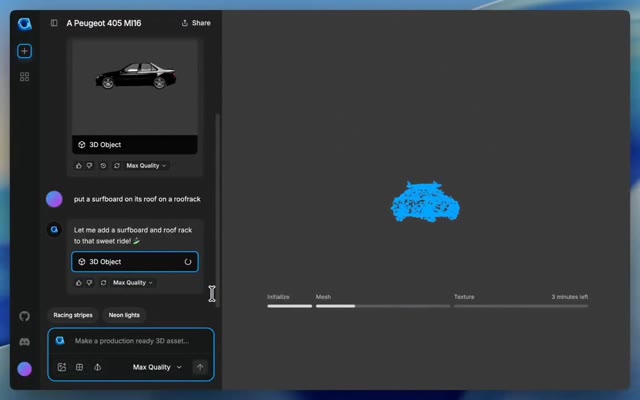Click the Share button

pyautogui.click(x=196, y=23)
